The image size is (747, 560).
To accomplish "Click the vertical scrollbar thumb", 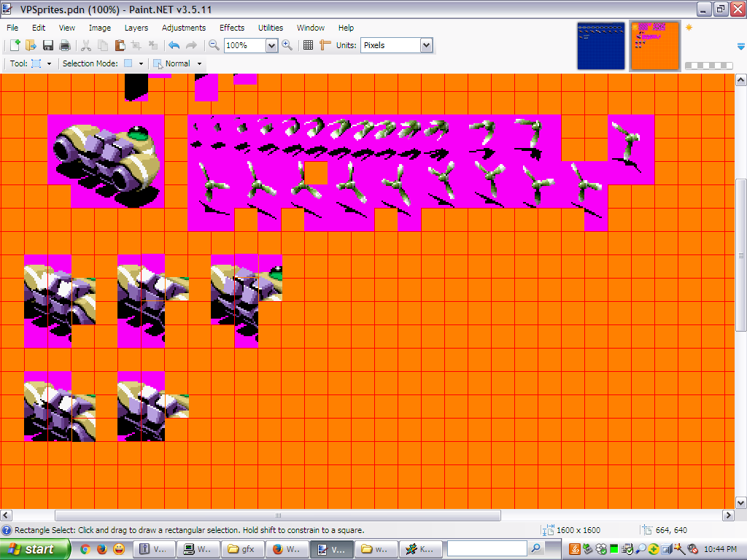I will [741, 255].
